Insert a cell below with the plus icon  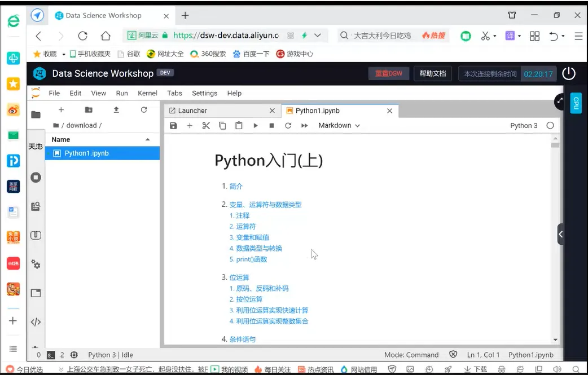190,126
